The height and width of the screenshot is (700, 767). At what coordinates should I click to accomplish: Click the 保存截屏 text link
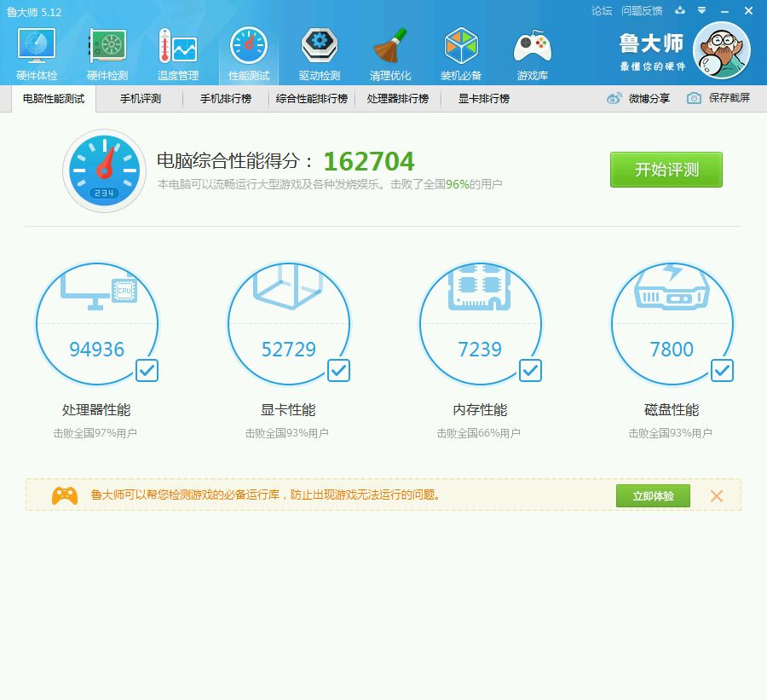tap(730, 98)
